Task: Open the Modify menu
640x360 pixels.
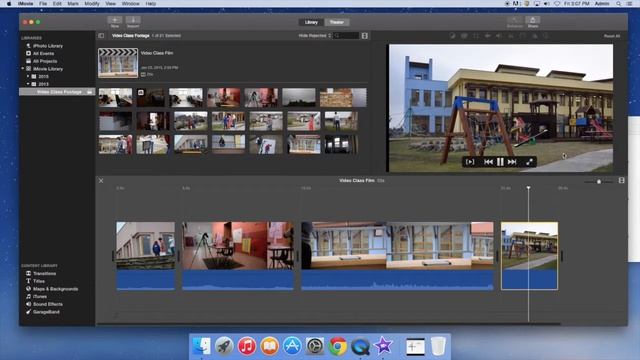Action: [x=92, y=3]
